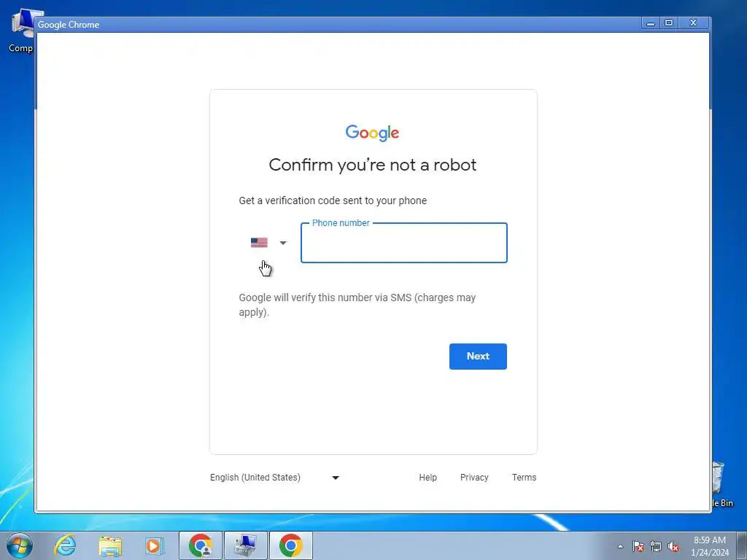Click the SMS charges notice text
This screenshot has height=560, width=747.
pyautogui.click(x=357, y=305)
